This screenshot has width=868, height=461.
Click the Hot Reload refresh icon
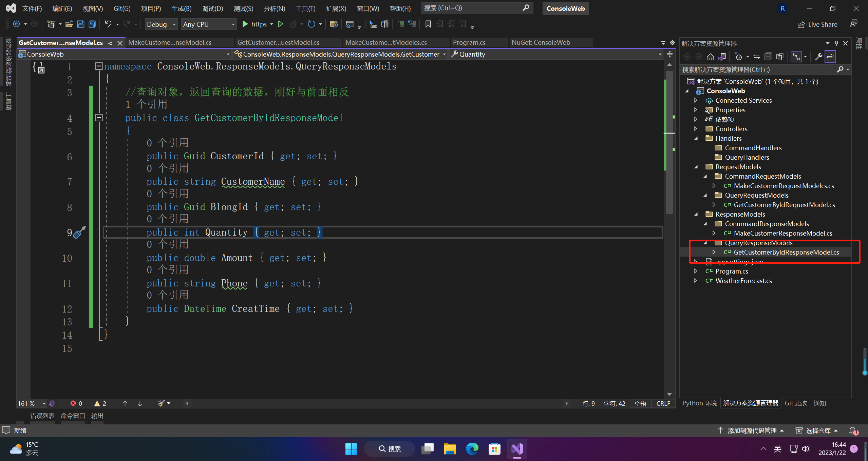[311, 24]
